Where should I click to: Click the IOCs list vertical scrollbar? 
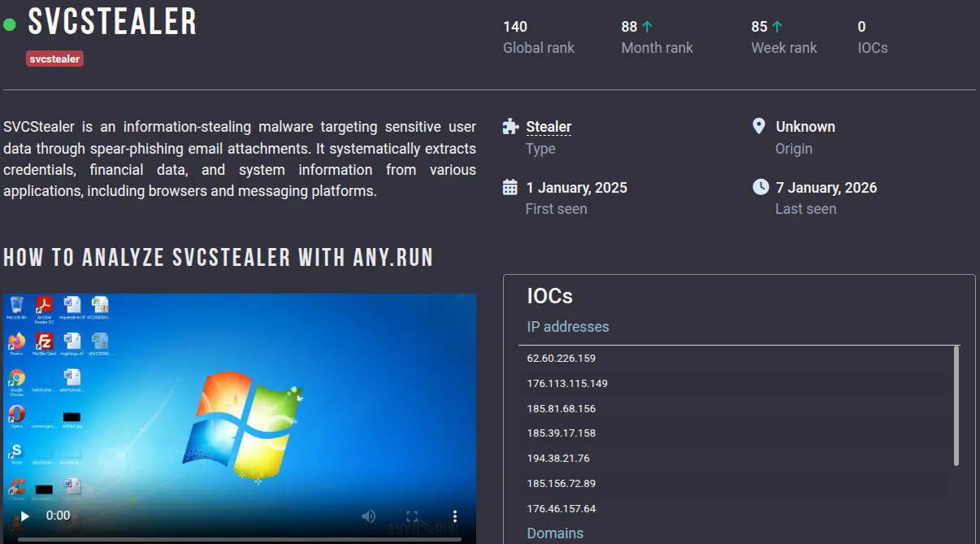956,406
